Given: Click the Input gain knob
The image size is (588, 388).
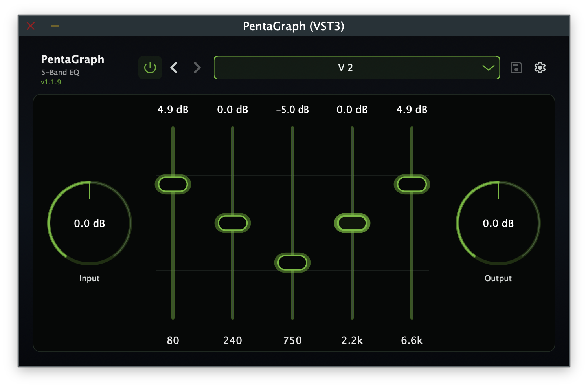Looking at the screenshot, I should pos(90,223).
